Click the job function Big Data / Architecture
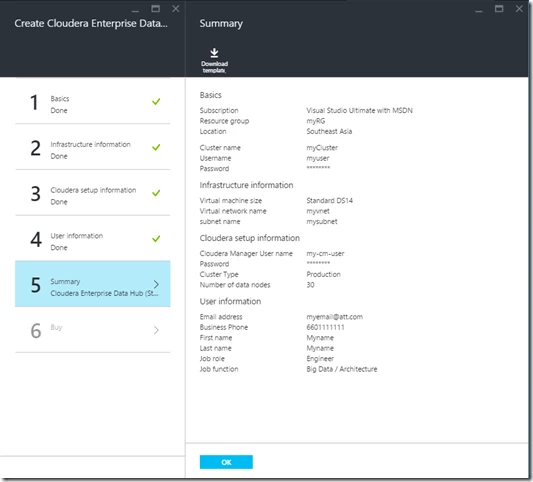The height and width of the screenshot is (482, 533). (342, 369)
